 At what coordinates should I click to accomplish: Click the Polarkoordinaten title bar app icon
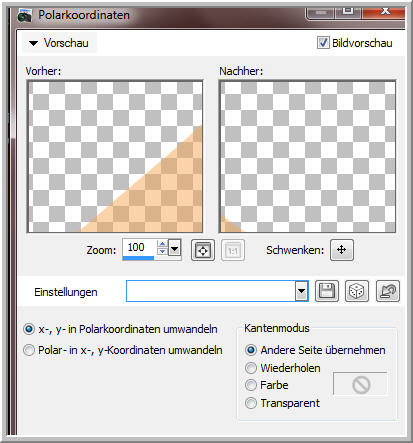25,15
